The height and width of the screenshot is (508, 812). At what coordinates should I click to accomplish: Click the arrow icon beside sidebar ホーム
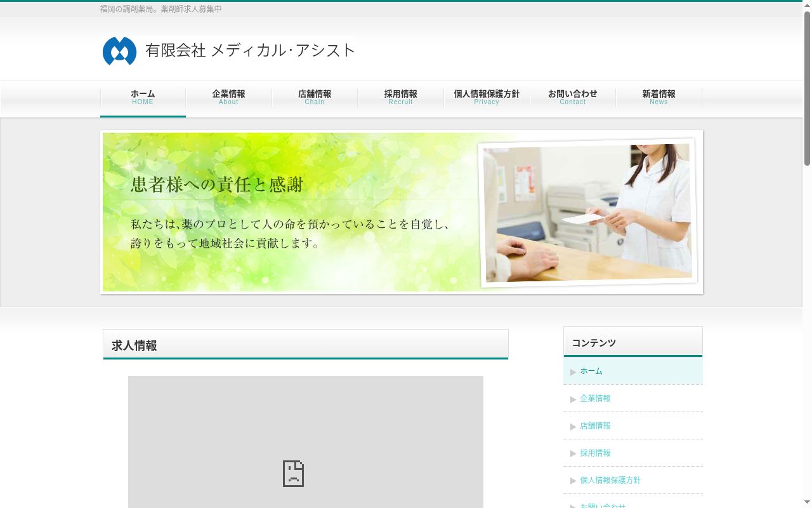(x=573, y=372)
